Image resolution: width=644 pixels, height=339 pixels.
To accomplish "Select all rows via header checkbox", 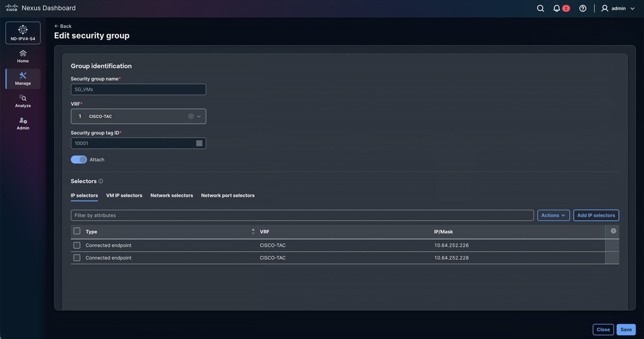I will (x=77, y=231).
